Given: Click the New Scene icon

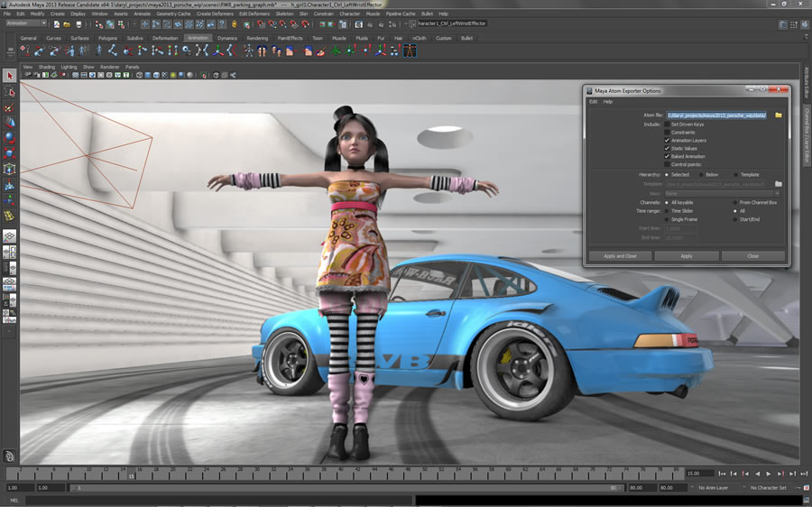Looking at the screenshot, I should tap(57, 24).
